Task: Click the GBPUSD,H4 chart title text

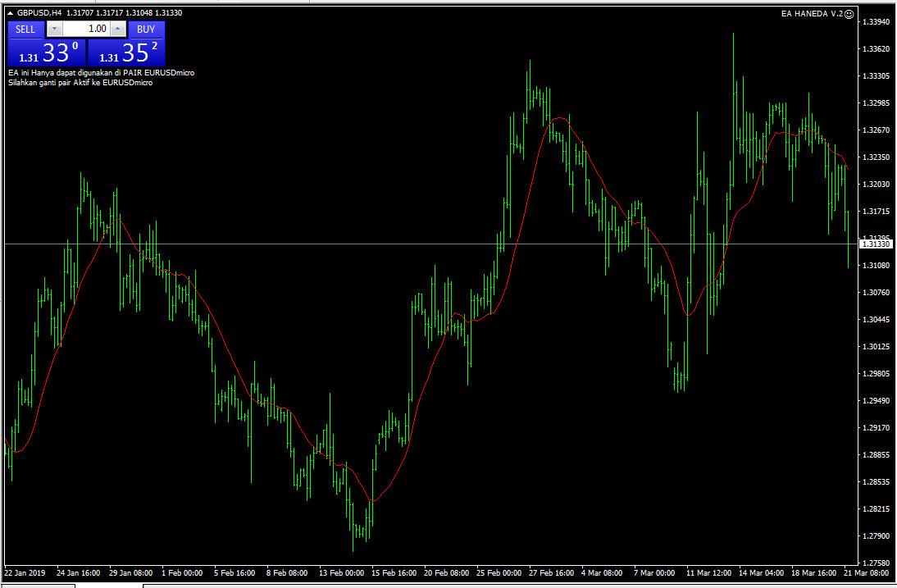Action: (x=39, y=13)
